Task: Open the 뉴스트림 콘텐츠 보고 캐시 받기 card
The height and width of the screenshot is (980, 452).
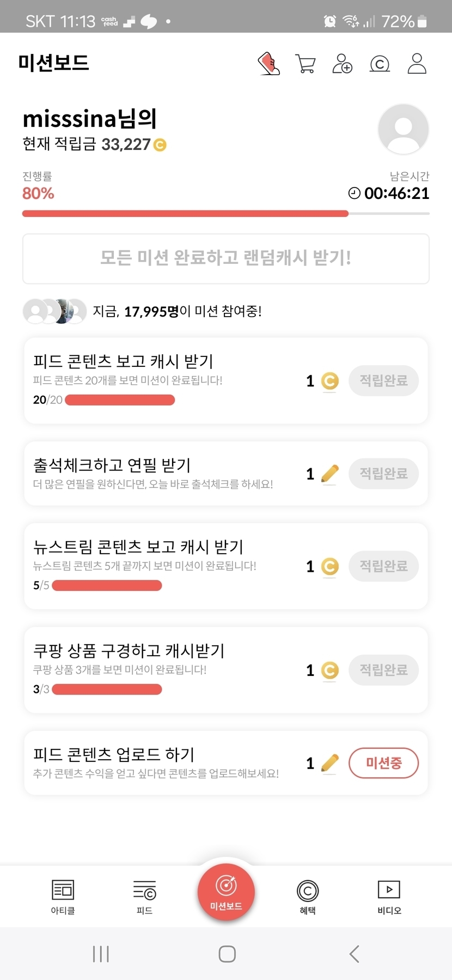Action: 163,566
